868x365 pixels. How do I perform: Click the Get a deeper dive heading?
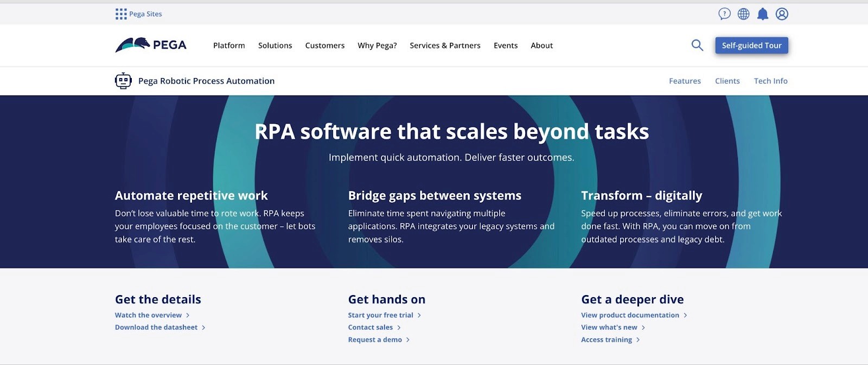tap(632, 299)
